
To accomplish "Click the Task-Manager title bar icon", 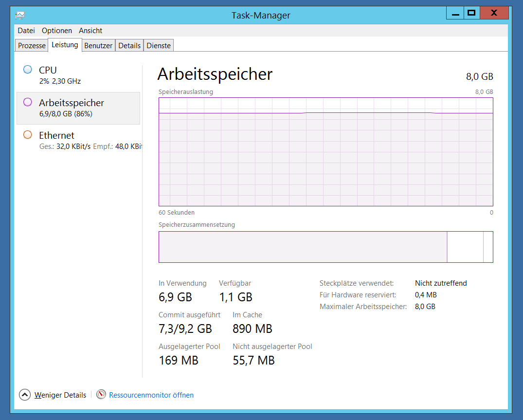I will [20, 16].
